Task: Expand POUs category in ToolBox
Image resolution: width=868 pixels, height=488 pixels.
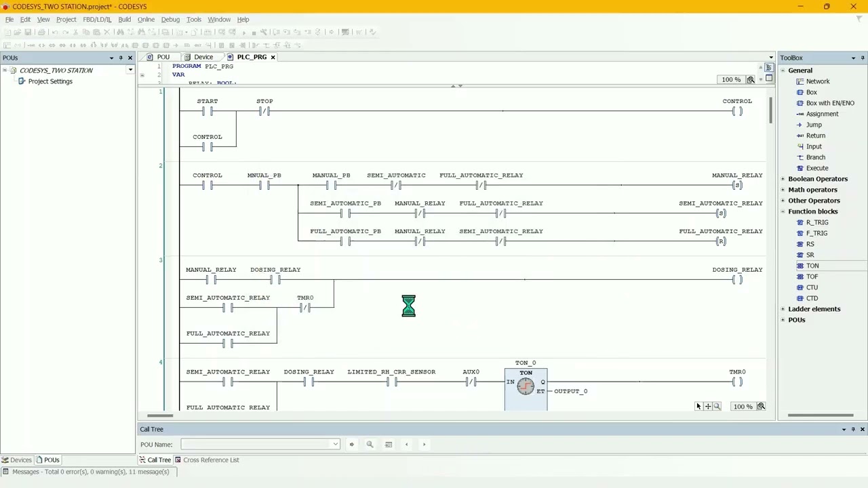Action: (x=783, y=320)
